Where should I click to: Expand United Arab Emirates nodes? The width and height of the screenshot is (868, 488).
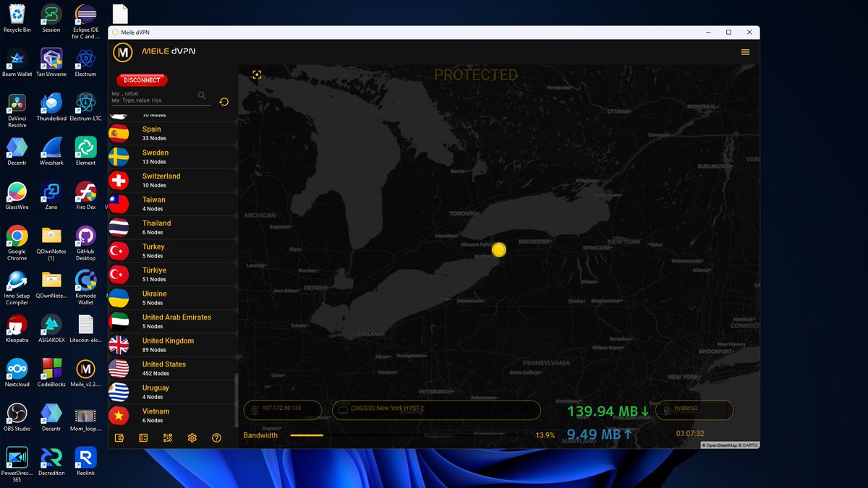[173, 321]
